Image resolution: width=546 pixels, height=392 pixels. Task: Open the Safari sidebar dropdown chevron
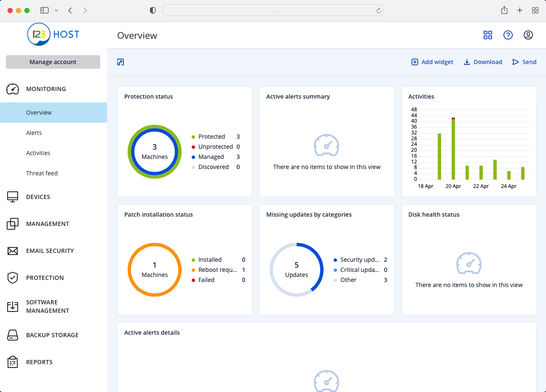click(56, 11)
